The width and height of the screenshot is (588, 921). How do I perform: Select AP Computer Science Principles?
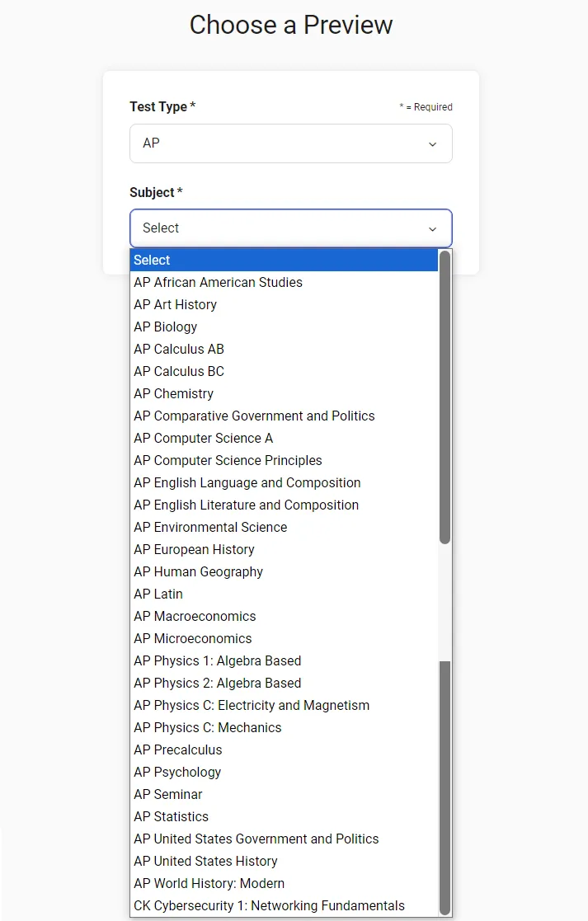click(x=228, y=460)
